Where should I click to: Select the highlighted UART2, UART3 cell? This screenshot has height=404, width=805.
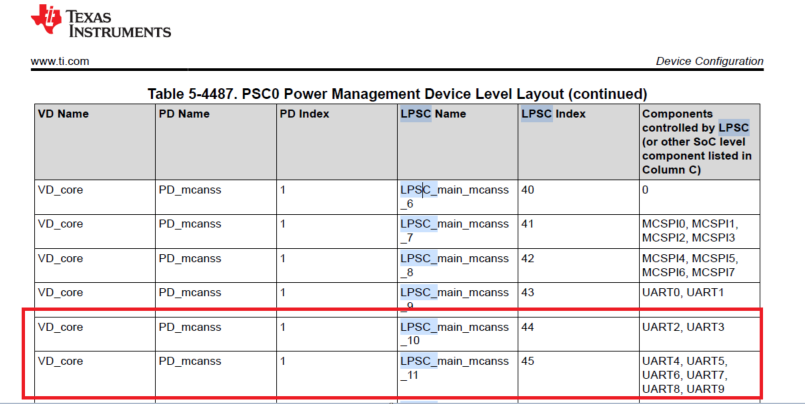click(683, 327)
